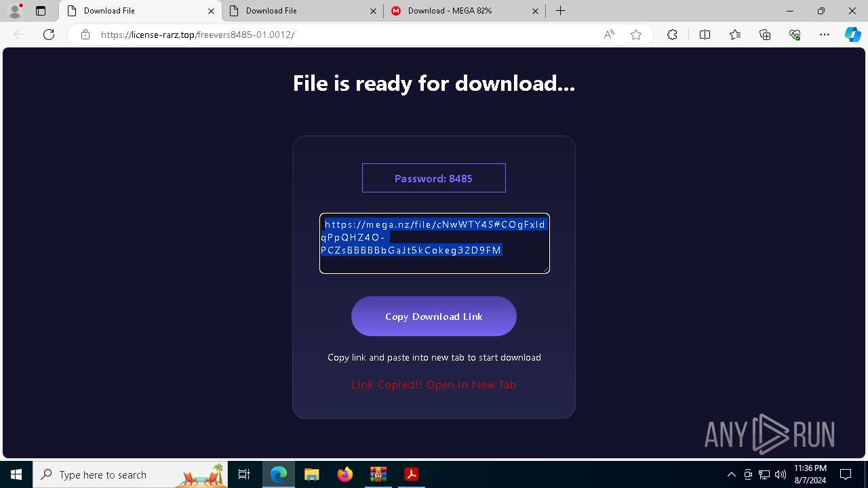Click the taskbar search box
Screen dimensions: 868x488
131,474
